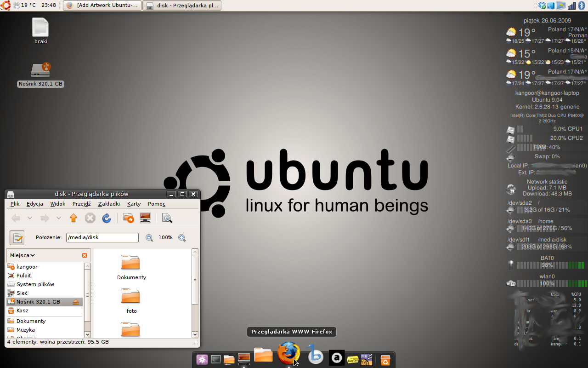Click the blue 'b' application icon in the dock

coord(315,354)
